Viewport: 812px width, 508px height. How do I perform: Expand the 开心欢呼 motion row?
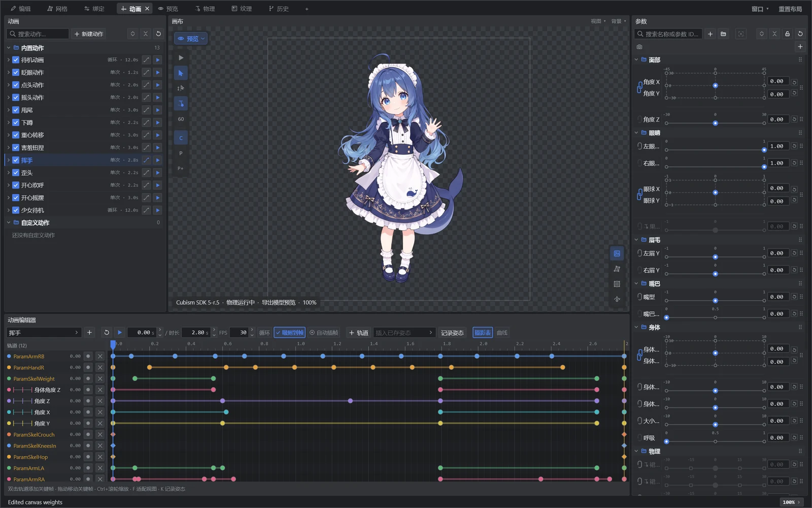point(9,185)
